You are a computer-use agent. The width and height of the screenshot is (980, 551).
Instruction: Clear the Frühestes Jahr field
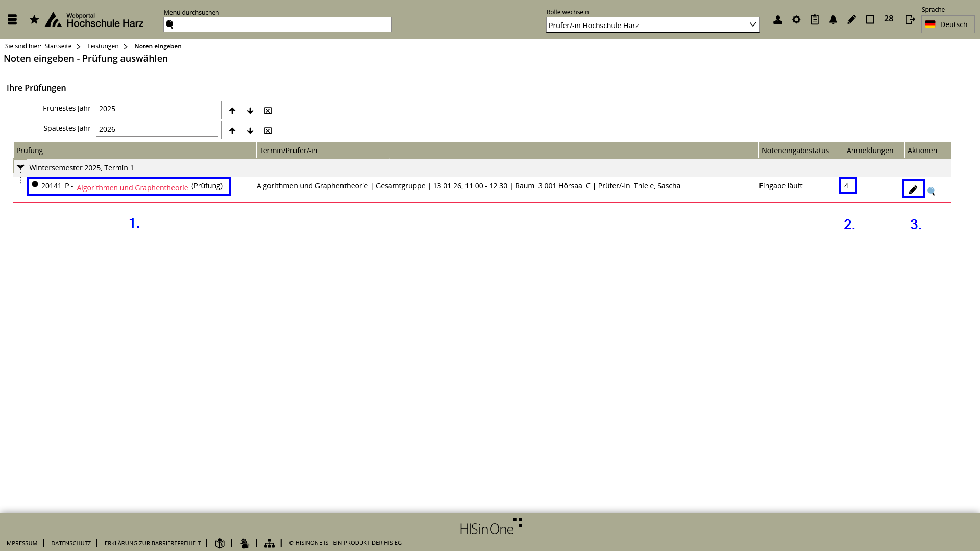pos(268,111)
